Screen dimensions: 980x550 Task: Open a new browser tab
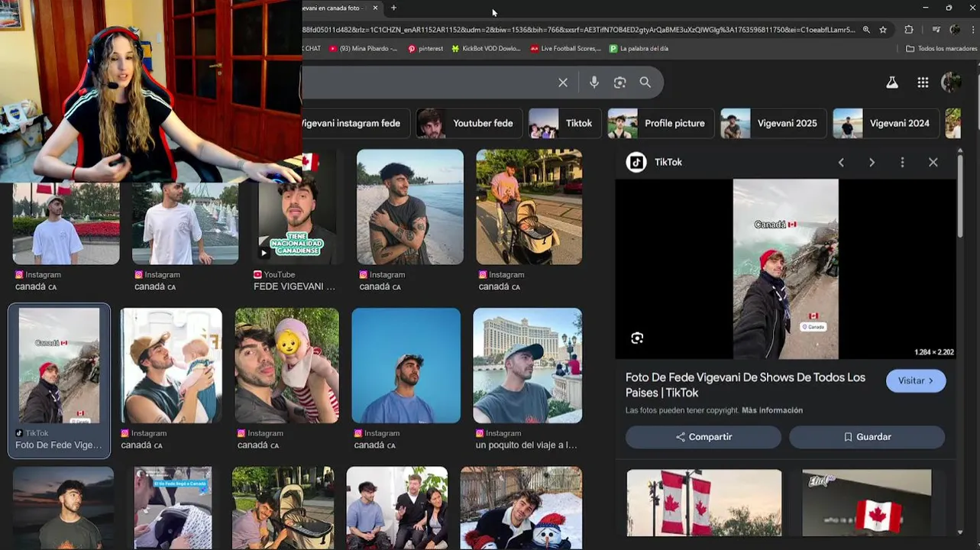393,8
